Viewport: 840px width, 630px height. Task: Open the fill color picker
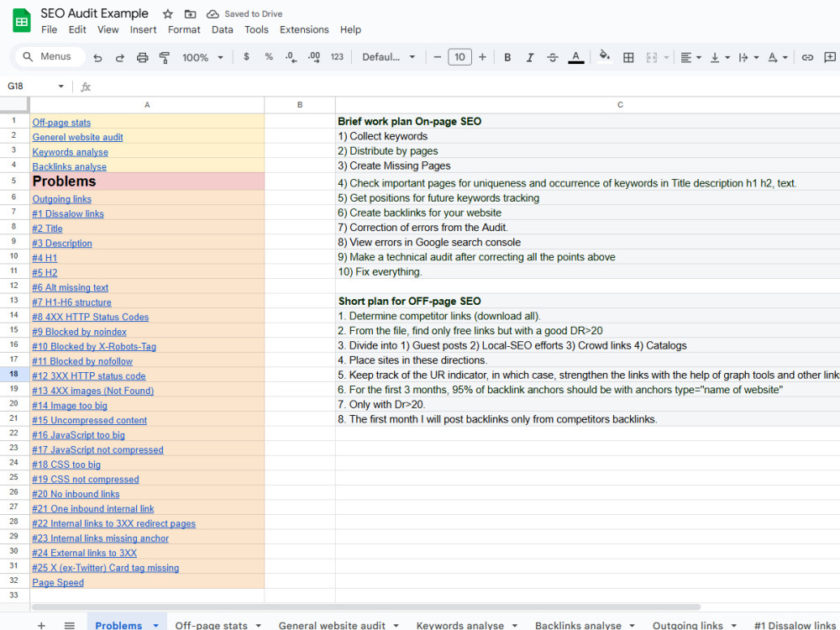[605, 57]
